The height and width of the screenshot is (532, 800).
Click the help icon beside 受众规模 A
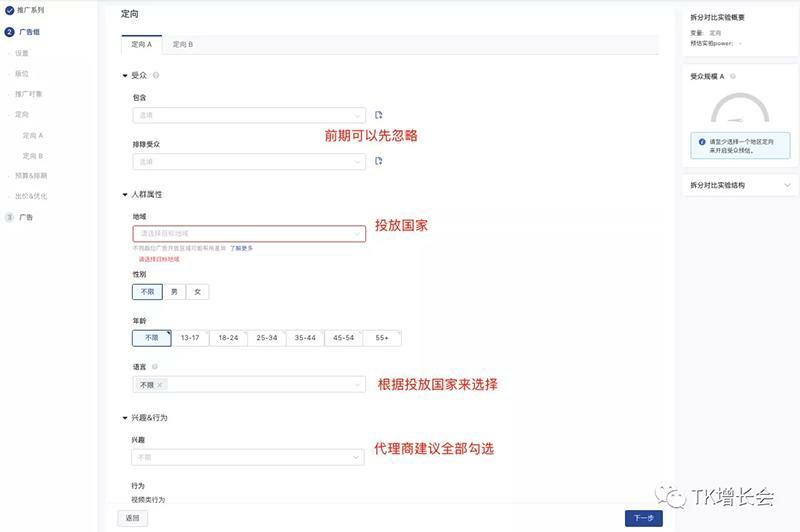pos(732,76)
